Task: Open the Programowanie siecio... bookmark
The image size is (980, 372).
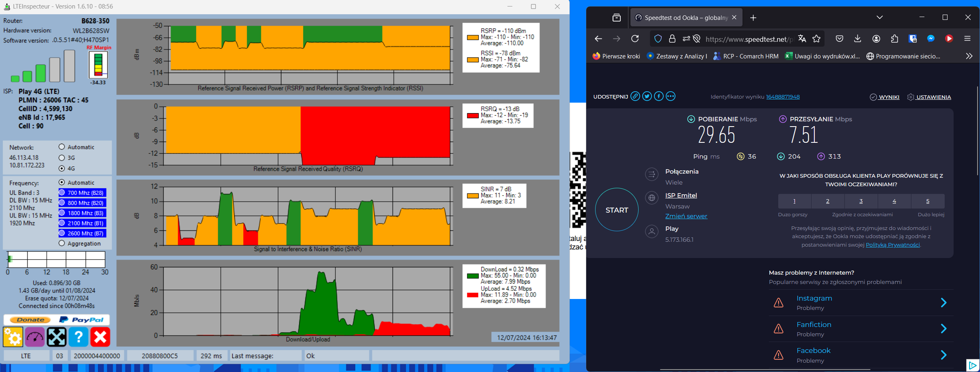Action: pyautogui.click(x=903, y=56)
